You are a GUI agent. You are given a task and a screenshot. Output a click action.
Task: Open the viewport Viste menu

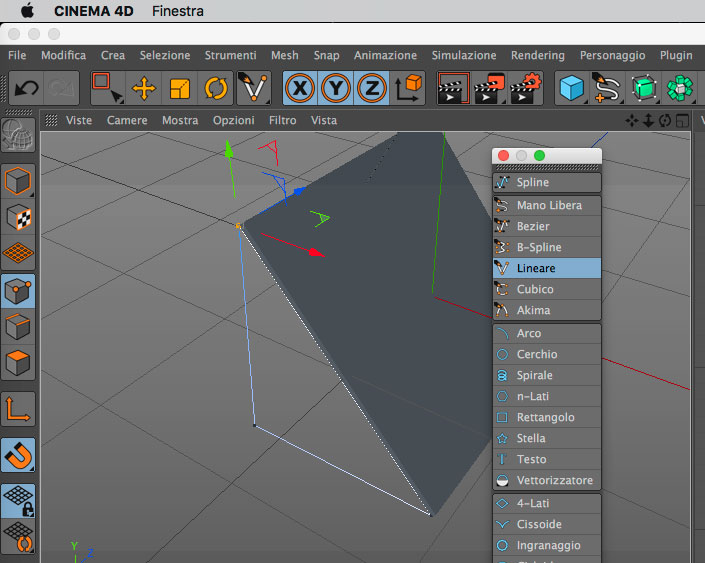tap(79, 121)
